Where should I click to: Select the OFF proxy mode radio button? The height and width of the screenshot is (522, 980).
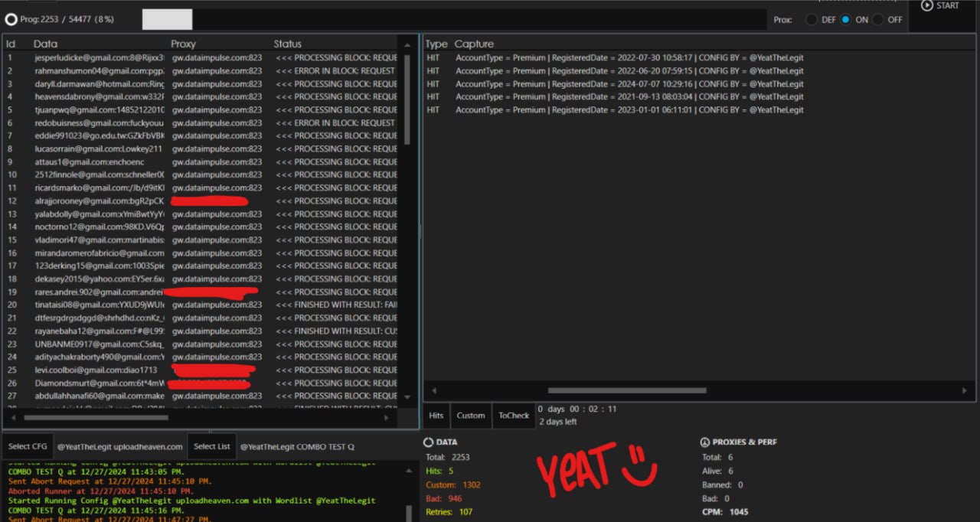[878, 20]
